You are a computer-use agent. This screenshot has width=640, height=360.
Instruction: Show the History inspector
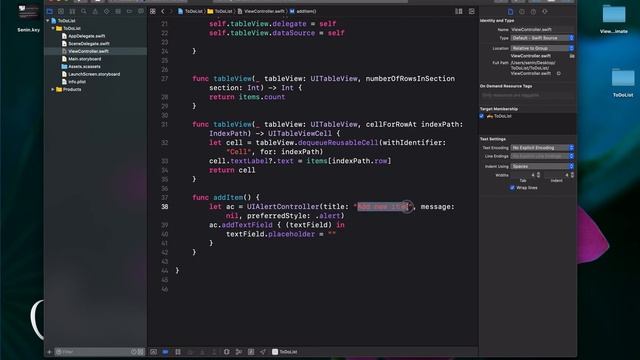[x=522, y=12]
